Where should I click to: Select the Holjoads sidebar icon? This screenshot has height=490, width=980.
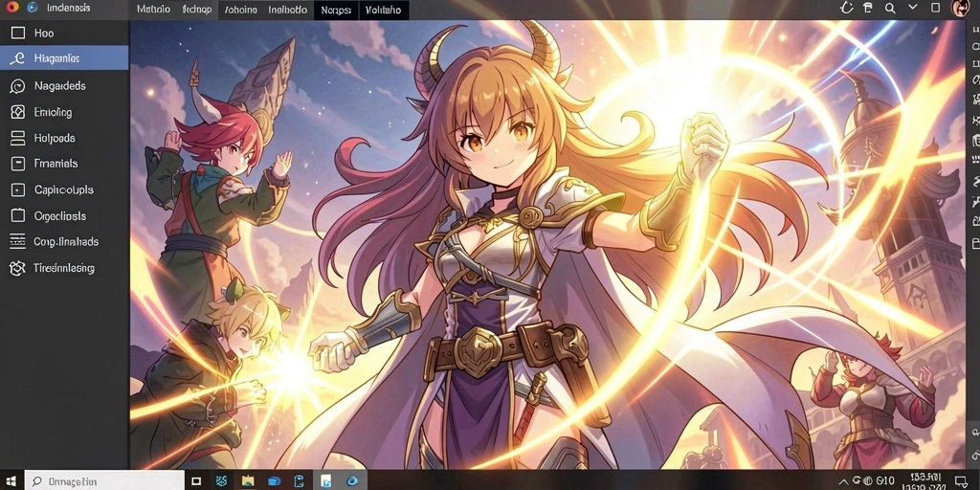17,138
